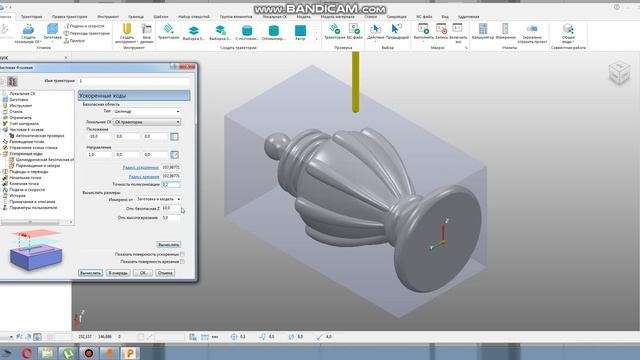Click the Заготовка block icon in ribbon
Screen dimensions: 640x360
(x=52, y=29)
